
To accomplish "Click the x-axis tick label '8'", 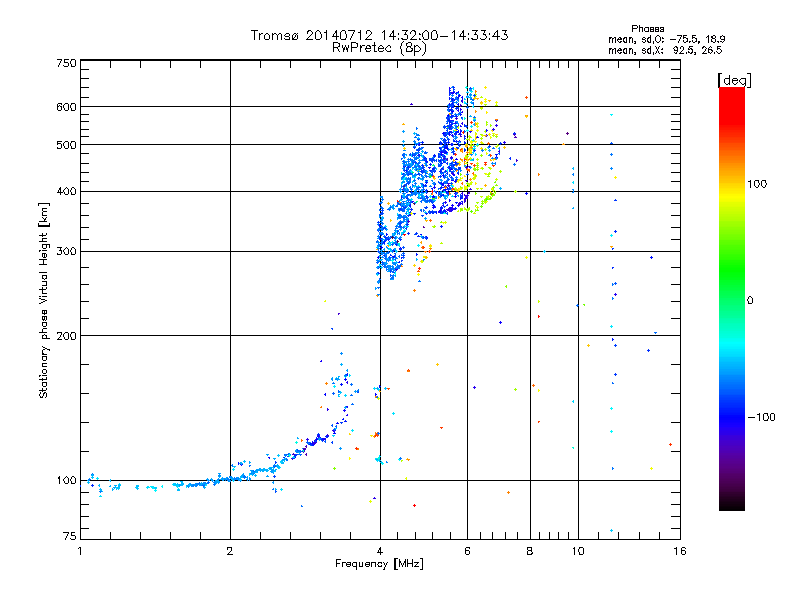I will [x=530, y=551].
